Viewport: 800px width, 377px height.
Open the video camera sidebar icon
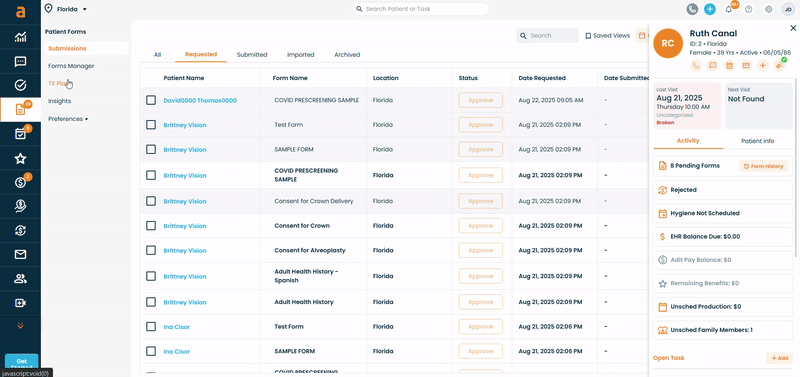coord(20,303)
